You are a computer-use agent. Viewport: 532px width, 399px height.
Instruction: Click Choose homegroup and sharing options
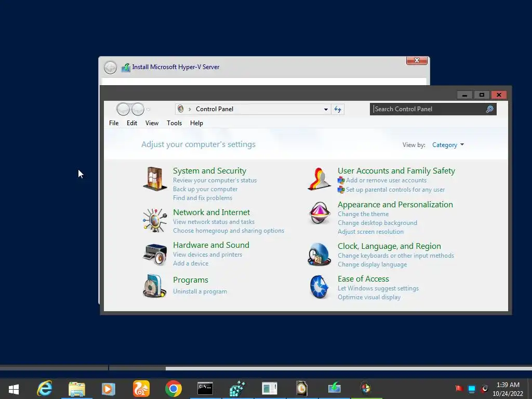pos(229,231)
